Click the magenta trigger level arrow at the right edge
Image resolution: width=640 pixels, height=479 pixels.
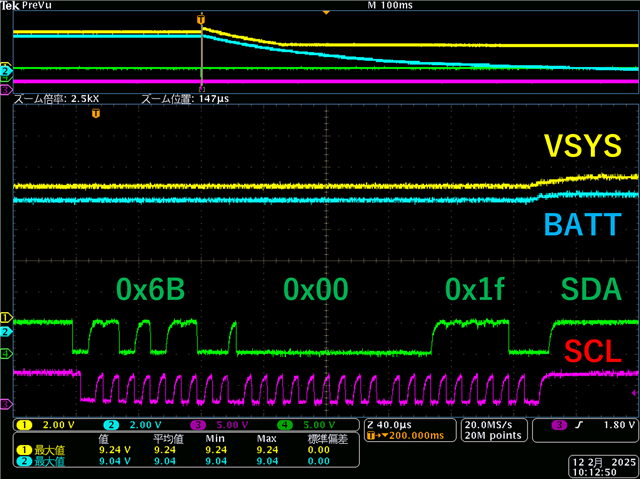(634, 393)
